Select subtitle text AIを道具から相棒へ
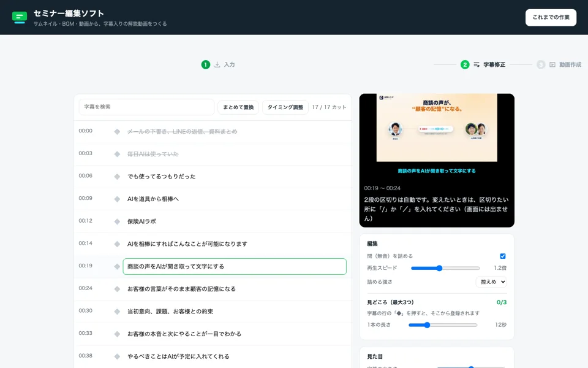This screenshot has height=368, width=588. coord(153,199)
